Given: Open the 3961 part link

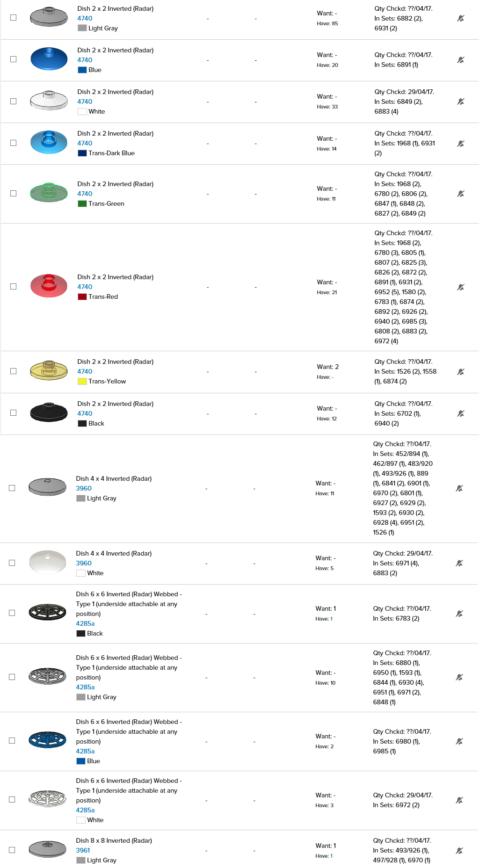Looking at the screenshot, I should [x=83, y=850].
